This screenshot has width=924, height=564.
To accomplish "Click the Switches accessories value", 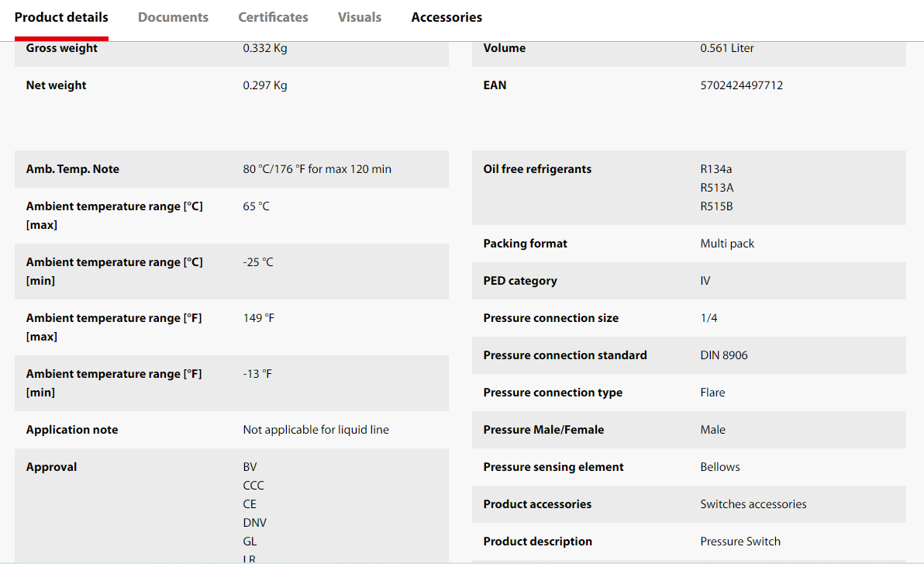I will tap(753, 504).
